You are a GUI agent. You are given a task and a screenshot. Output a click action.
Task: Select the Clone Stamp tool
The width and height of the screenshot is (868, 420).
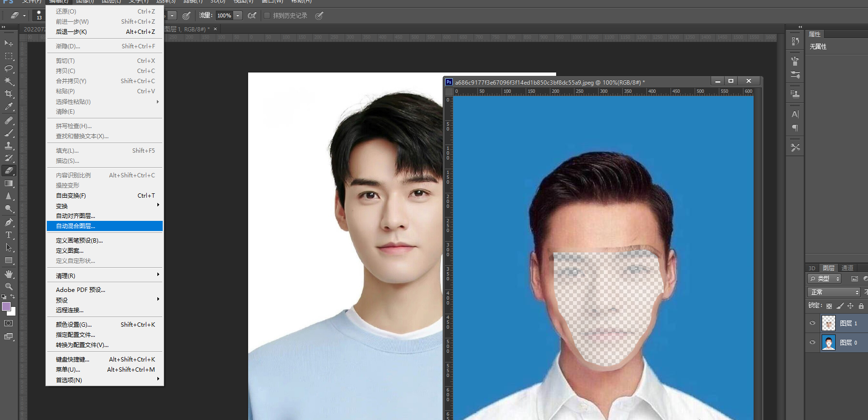(x=9, y=145)
